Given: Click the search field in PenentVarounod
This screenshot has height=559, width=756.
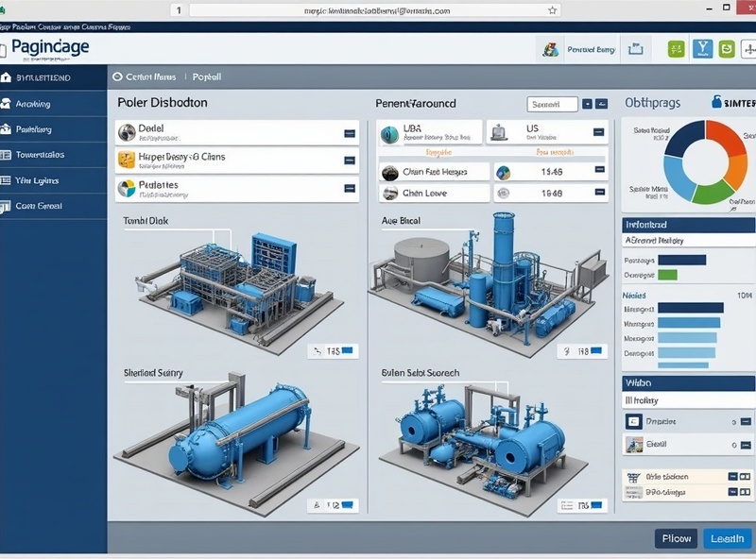Looking at the screenshot, I should (x=552, y=104).
